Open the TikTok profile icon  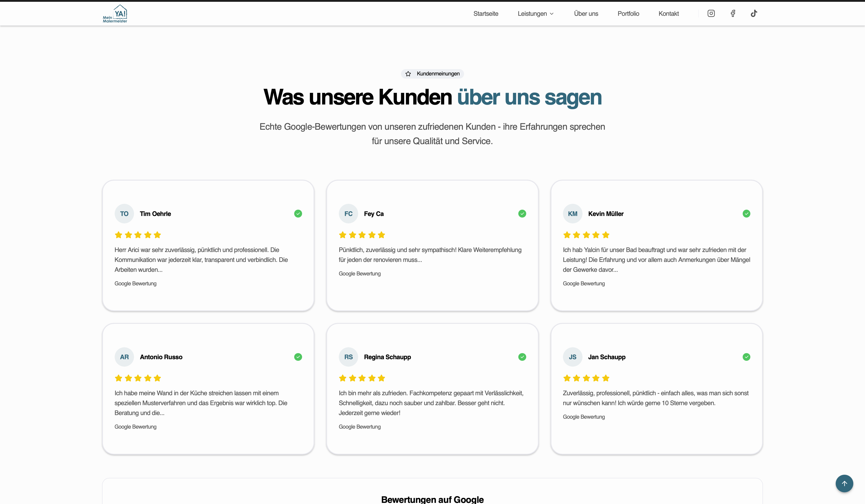pyautogui.click(x=754, y=13)
